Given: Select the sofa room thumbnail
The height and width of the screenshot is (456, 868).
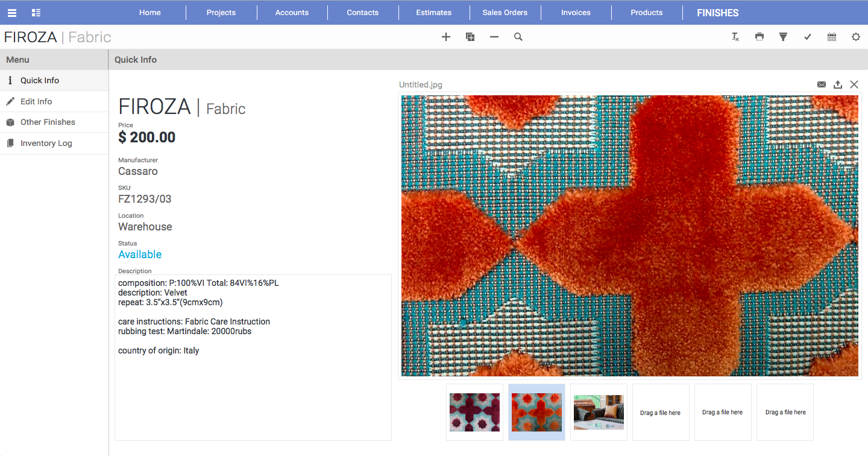Looking at the screenshot, I should (599, 412).
